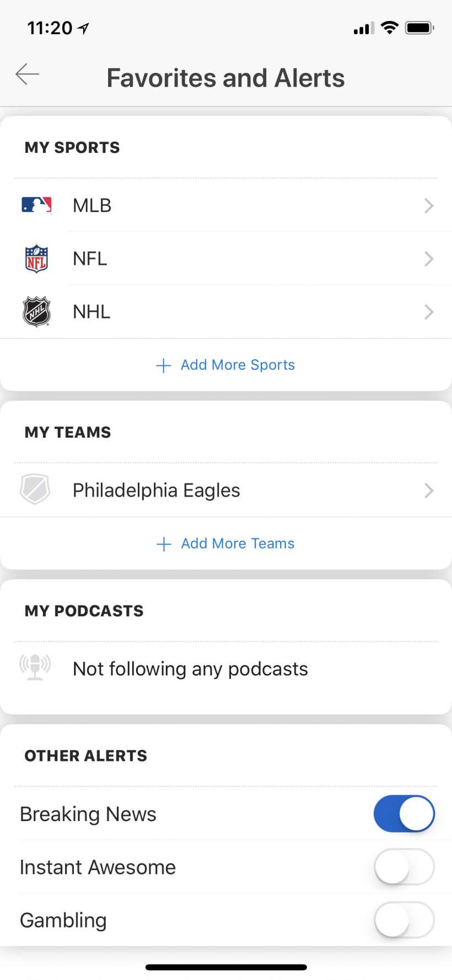The height and width of the screenshot is (980, 452).
Task: Disable the Breaking News alert toggle
Action: pyautogui.click(x=404, y=813)
